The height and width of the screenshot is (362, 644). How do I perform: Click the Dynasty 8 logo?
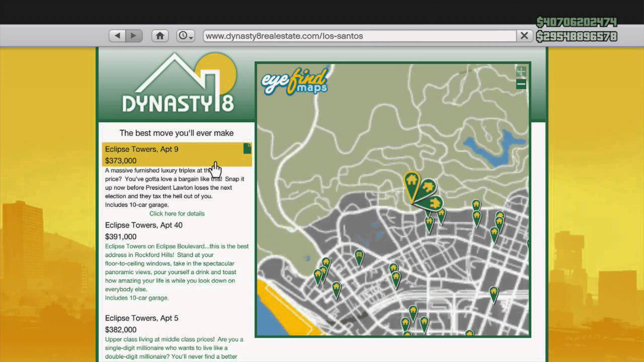point(179,83)
